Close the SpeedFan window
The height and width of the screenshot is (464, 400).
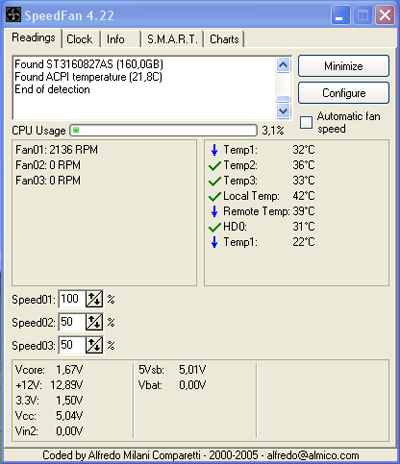tap(385, 15)
